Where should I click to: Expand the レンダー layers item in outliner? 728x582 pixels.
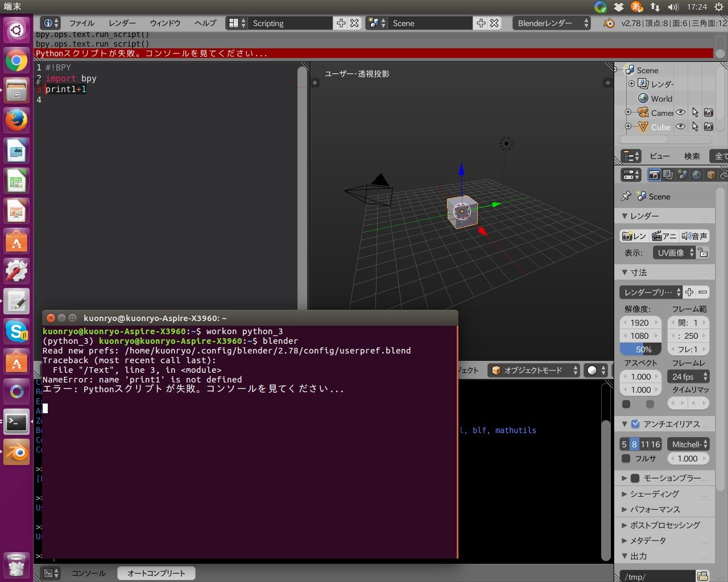[x=631, y=84]
